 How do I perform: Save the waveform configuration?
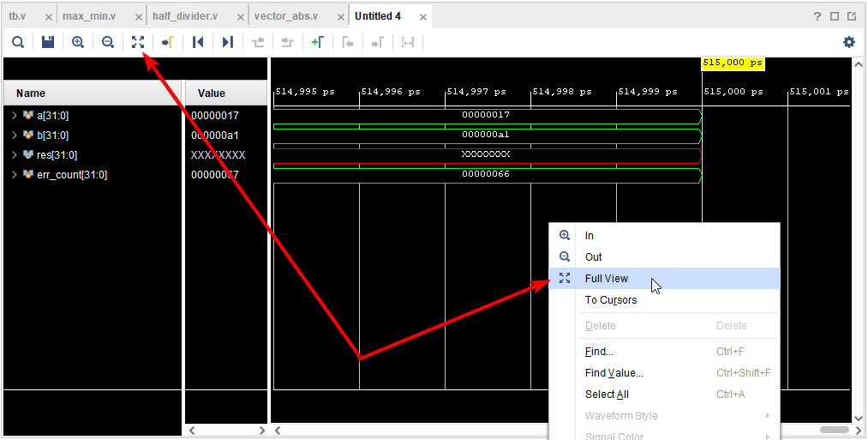[x=48, y=42]
